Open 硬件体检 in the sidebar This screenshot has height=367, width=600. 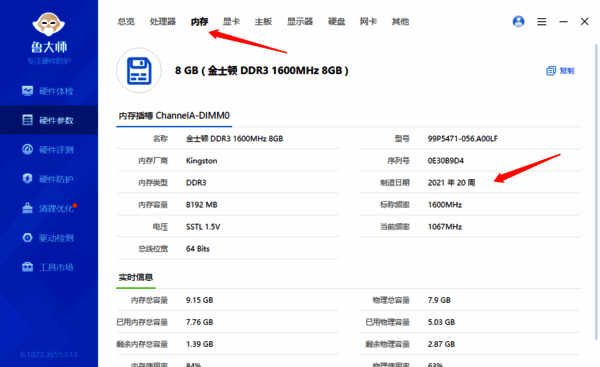click(49, 91)
